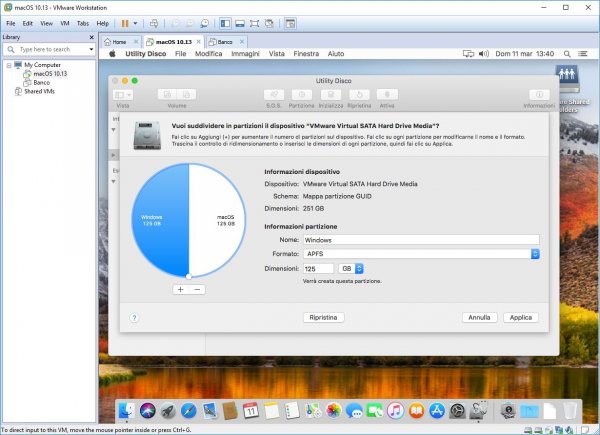
Task: Click the Unity mode toolbar icon
Action: (x=269, y=24)
